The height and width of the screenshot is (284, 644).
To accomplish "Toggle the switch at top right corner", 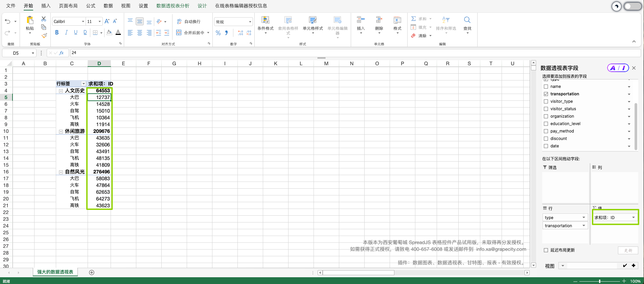I will [632, 6].
